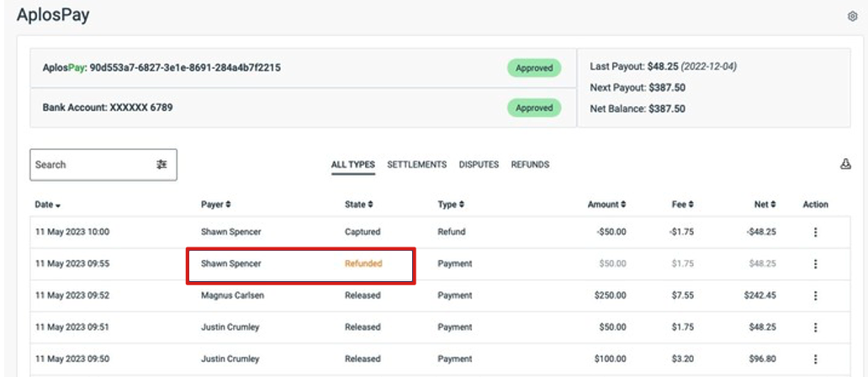Click into the Search field
This screenshot has height=377, width=868.
(92, 164)
